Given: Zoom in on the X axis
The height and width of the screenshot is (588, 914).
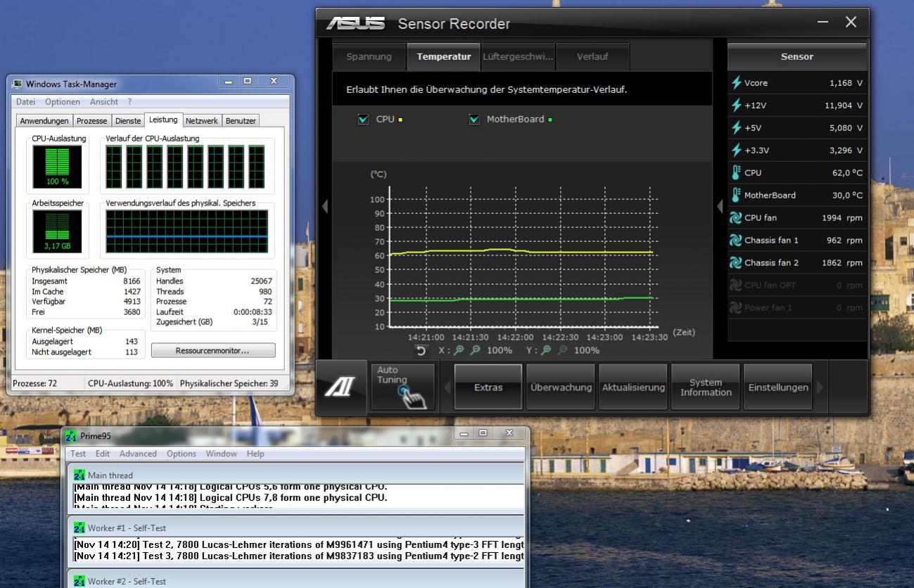Looking at the screenshot, I should [x=459, y=350].
